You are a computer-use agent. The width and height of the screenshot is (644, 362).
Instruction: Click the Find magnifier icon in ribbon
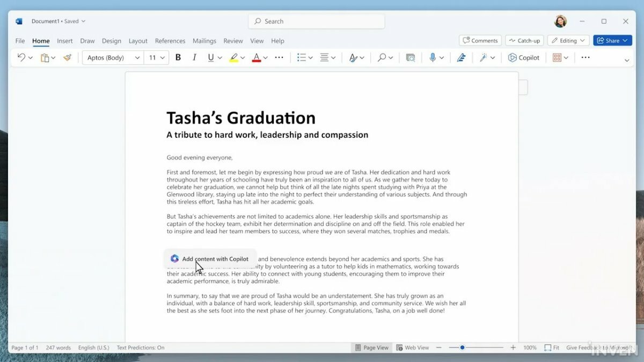tap(382, 57)
